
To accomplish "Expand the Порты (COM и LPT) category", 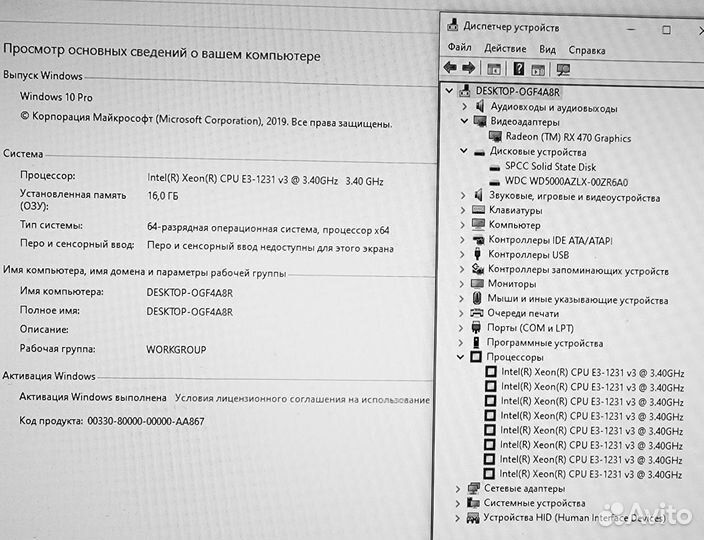I will click(461, 328).
